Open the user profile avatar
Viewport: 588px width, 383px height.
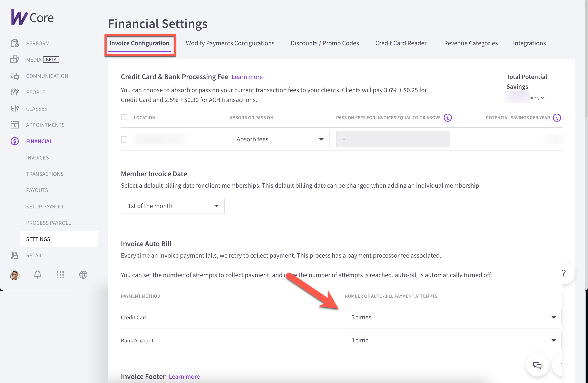(x=14, y=275)
